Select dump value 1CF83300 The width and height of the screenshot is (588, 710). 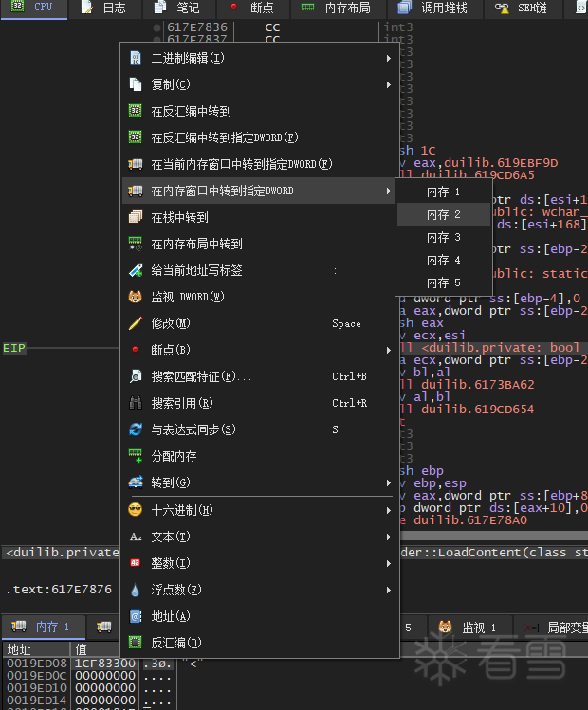[105, 664]
